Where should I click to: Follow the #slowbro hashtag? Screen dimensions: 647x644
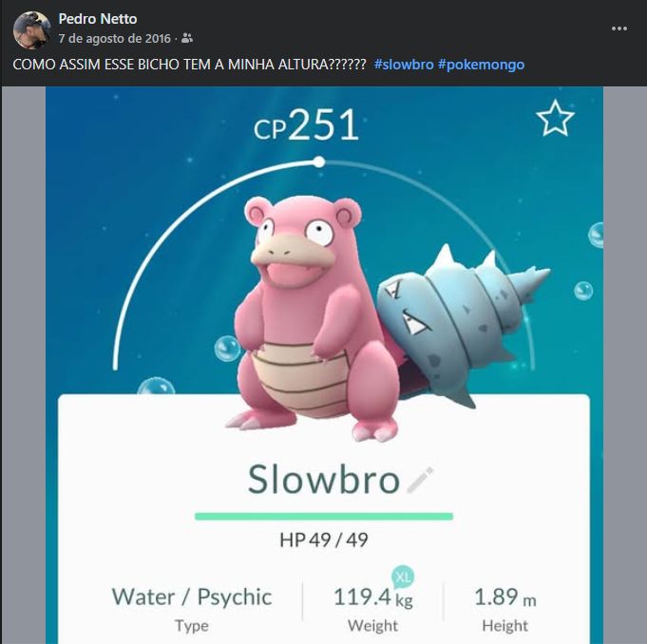tap(404, 65)
